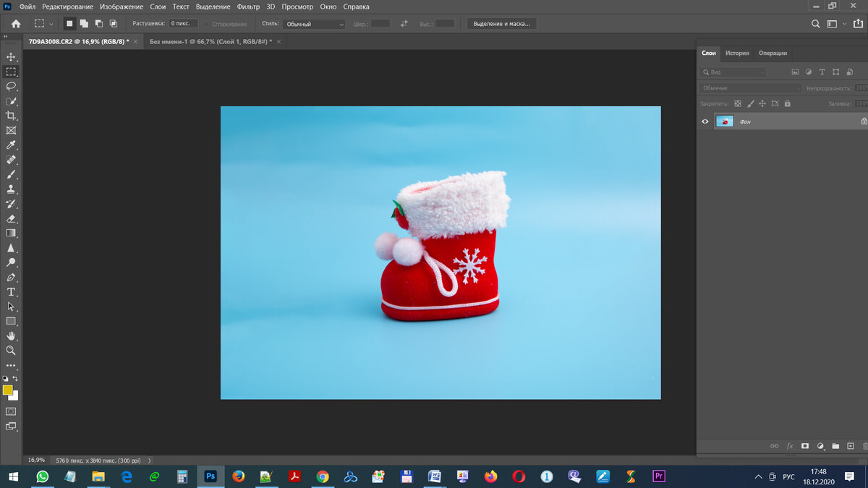The height and width of the screenshot is (488, 868).
Task: Change screen mode at toolbox bottom
Action: point(11,427)
